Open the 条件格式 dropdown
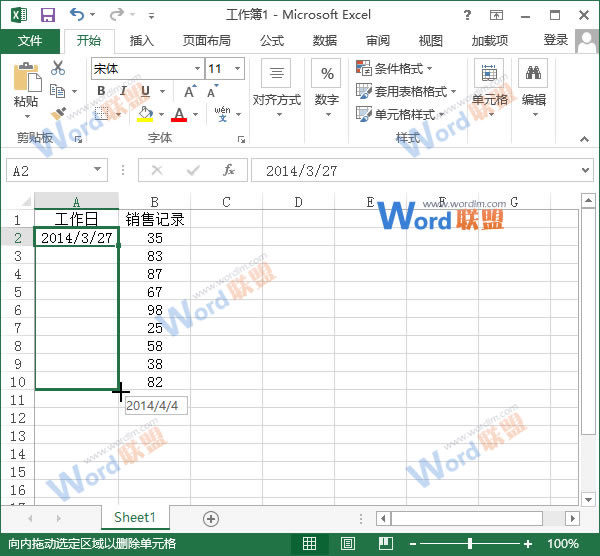 click(395, 69)
